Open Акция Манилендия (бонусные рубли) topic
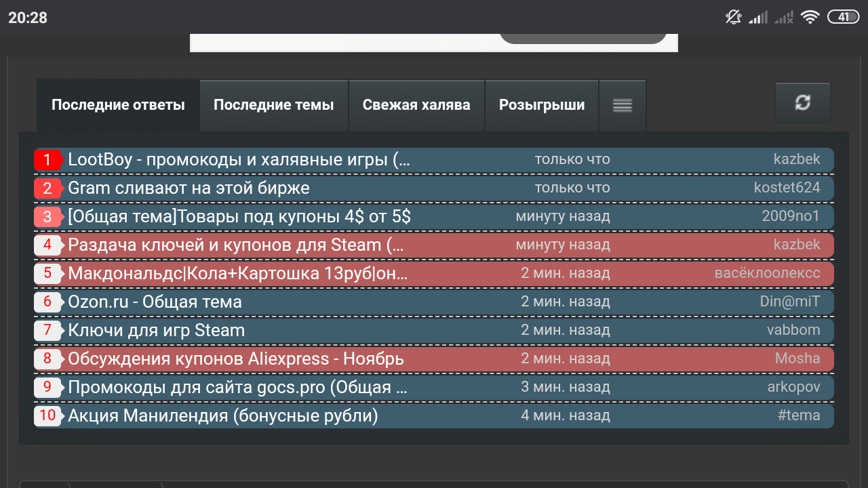This screenshot has height=488, width=868. tap(223, 416)
